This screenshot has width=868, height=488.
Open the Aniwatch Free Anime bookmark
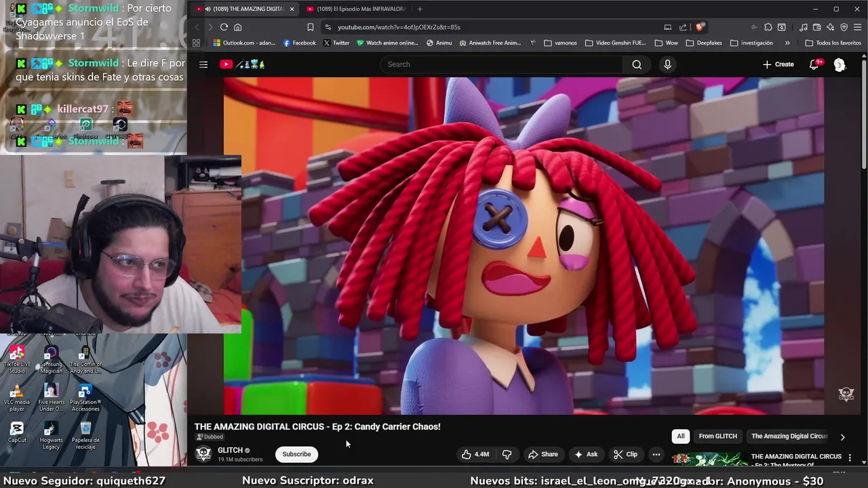pyautogui.click(x=490, y=43)
